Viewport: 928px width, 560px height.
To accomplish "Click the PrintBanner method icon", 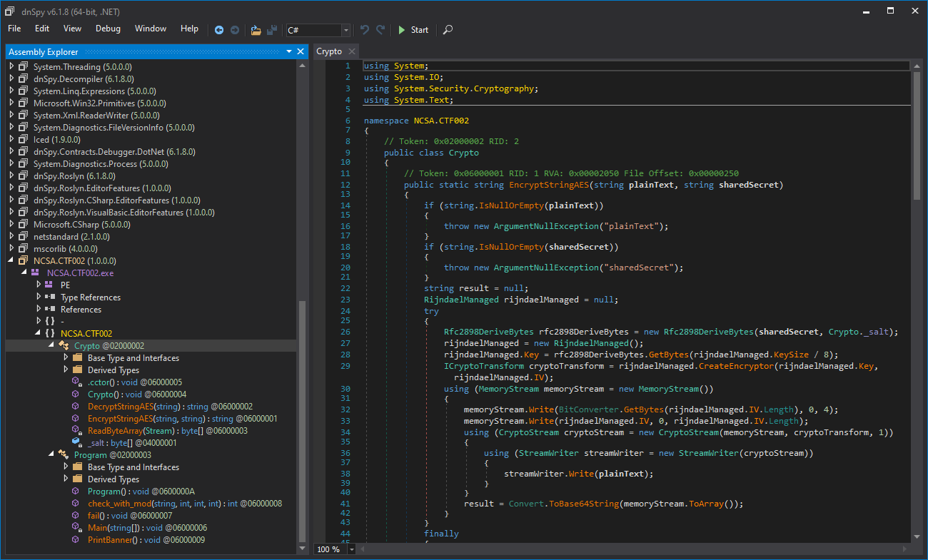I will pos(76,539).
